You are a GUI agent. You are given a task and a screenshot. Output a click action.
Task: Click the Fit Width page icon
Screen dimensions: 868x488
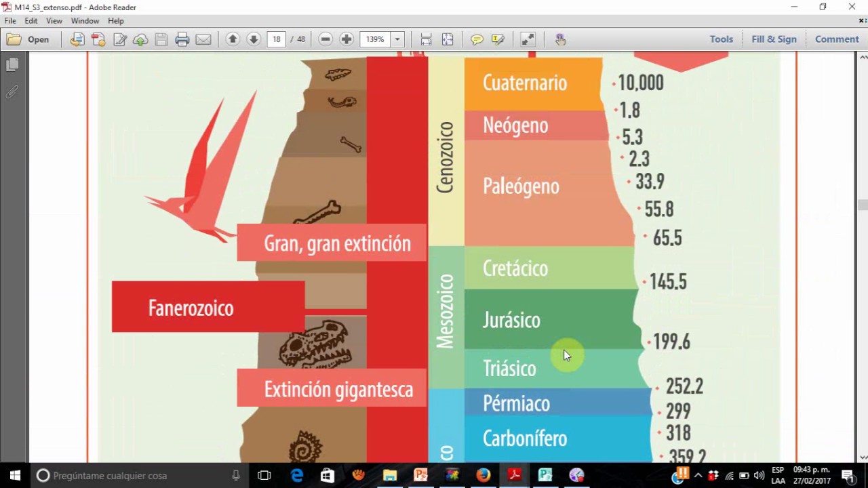[426, 39]
